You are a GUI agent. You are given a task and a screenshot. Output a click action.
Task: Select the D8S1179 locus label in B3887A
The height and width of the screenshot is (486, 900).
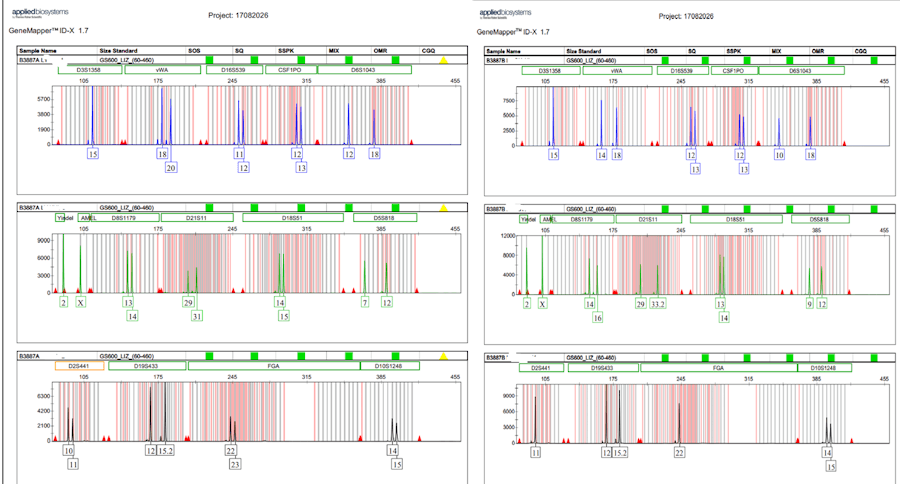pyautogui.click(x=127, y=217)
